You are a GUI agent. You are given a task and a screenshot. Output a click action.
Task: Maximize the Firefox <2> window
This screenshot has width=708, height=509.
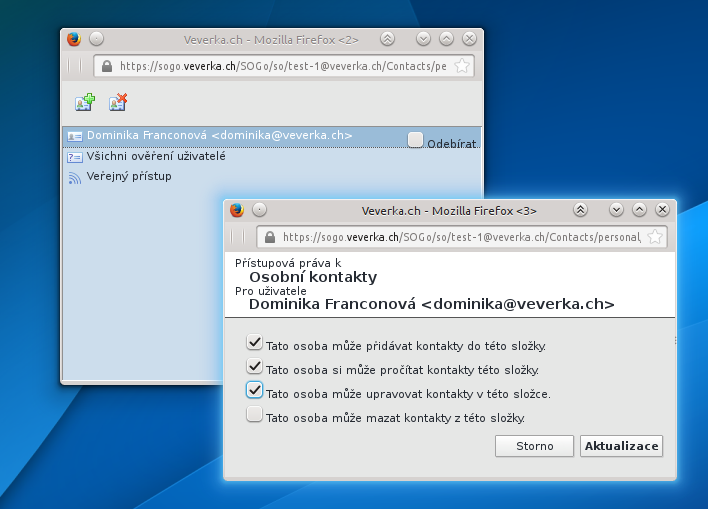446,39
